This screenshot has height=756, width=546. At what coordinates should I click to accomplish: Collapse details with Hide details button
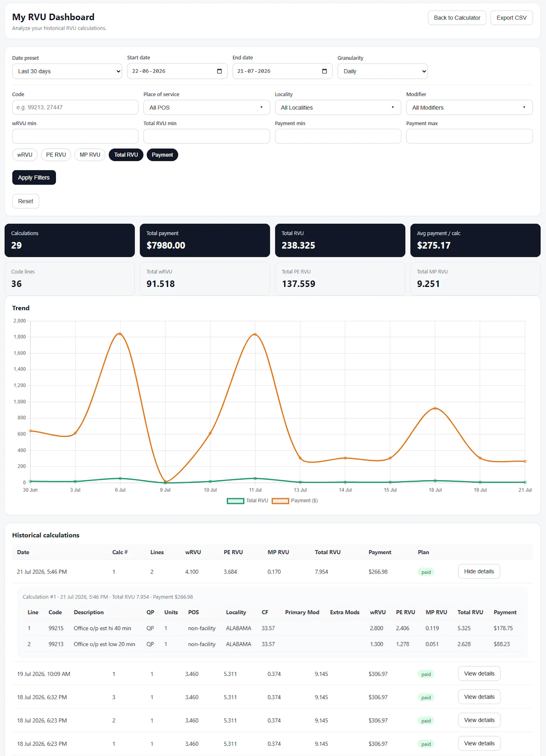click(479, 571)
